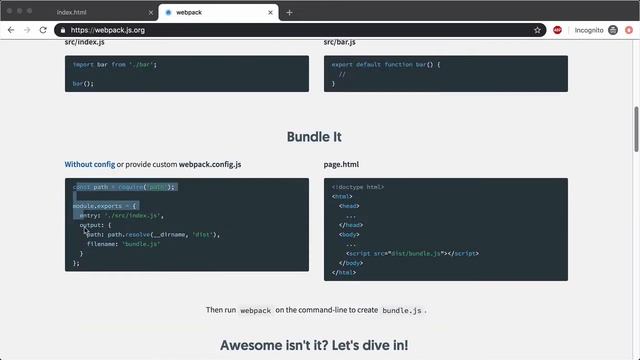
Task: Bookmark this page with the star icon
Action: 537,30
